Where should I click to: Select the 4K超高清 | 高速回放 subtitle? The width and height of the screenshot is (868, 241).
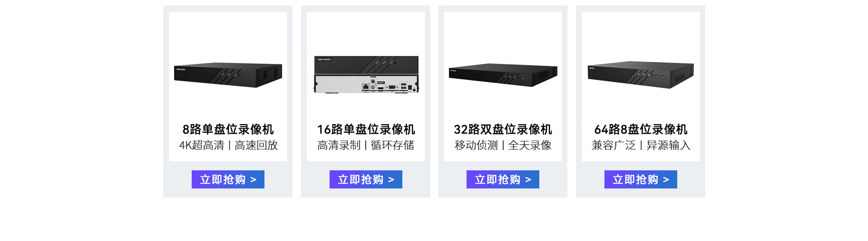pyautogui.click(x=228, y=145)
